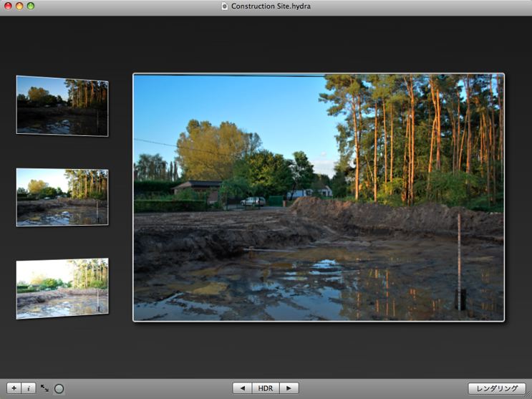The image size is (532, 399).
Task: Go to next mode with right arrow
Action: click(289, 388)
